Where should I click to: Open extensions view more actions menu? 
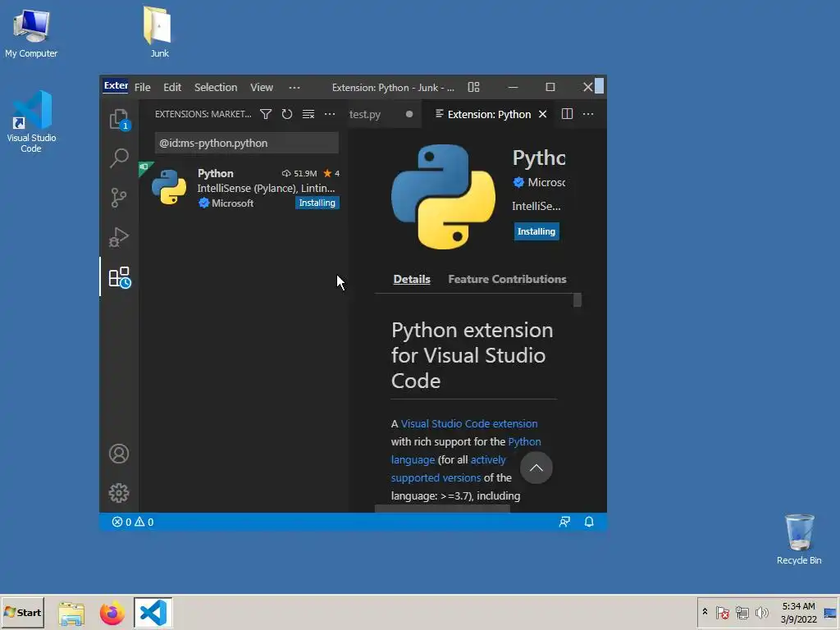tap(330, 114)
